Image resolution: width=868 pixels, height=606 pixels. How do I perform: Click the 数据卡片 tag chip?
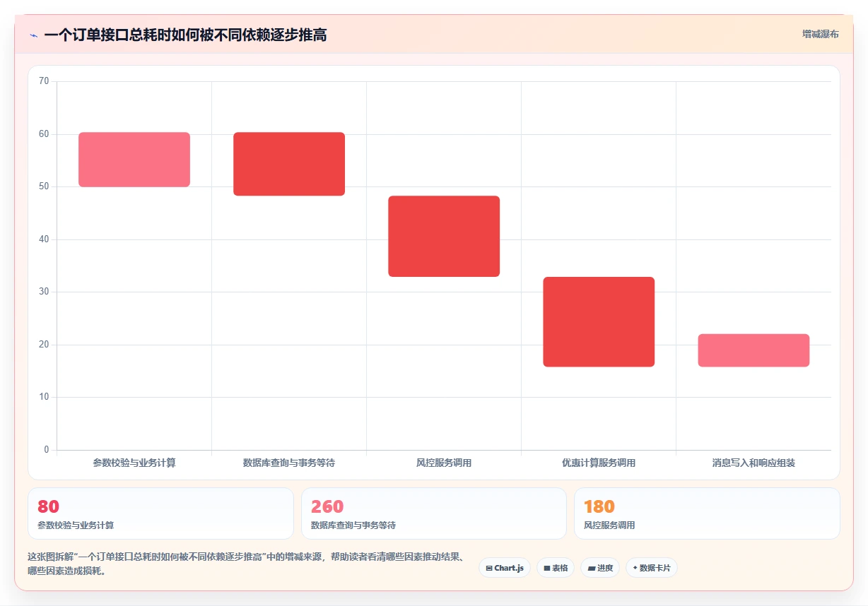tap(652, 568)
